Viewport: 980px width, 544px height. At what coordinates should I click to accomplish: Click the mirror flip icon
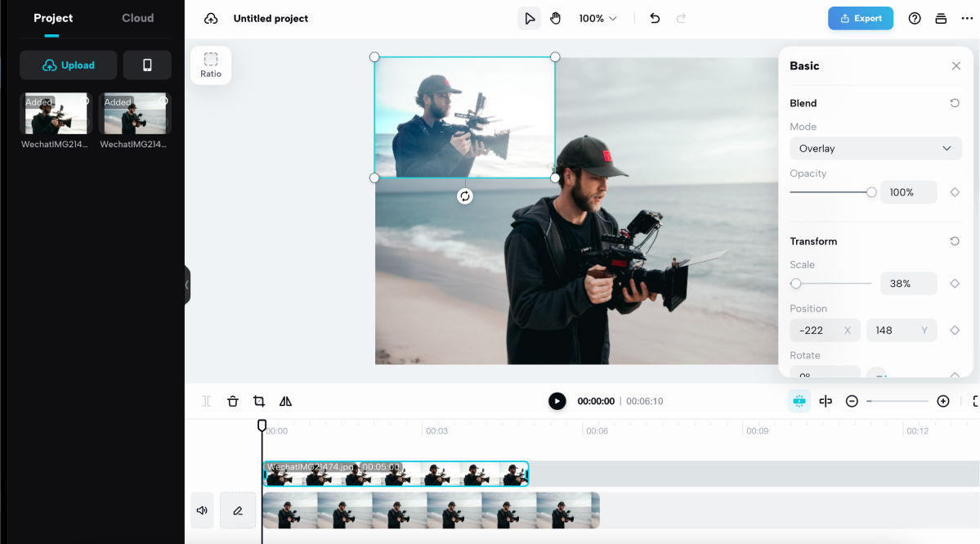pyautogui.click(x=285, y=401)
